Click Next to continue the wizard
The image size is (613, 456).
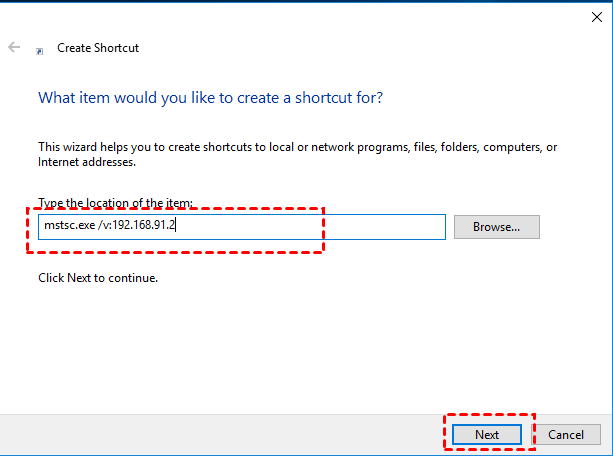click(487, 434)
